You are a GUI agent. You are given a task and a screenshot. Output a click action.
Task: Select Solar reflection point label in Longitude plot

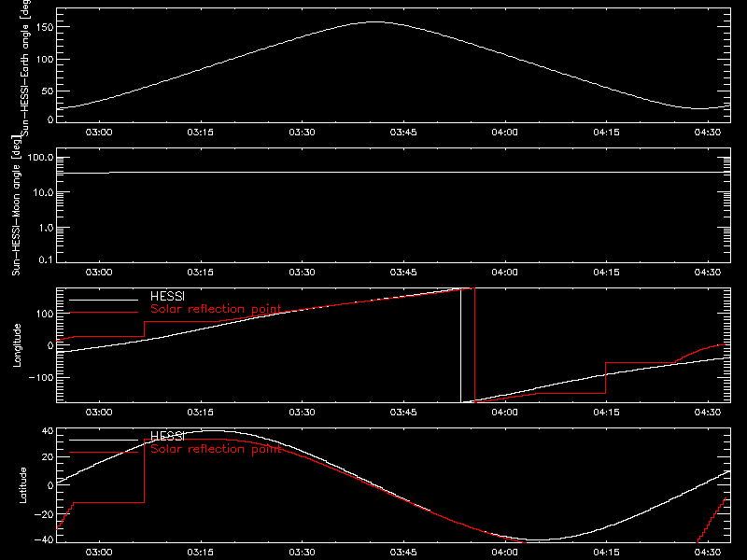click(x=216, y=309)
